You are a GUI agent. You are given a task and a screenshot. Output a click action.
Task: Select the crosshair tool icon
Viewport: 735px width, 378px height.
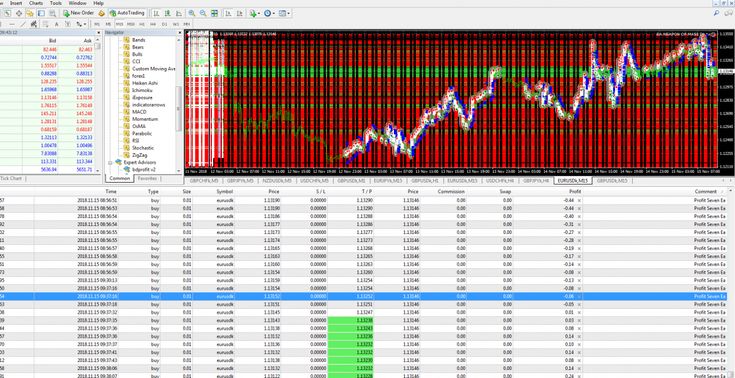(19, 13)
